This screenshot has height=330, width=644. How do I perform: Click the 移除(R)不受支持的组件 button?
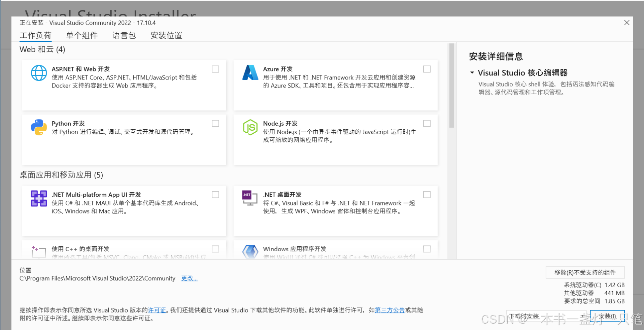coord(585,272)
